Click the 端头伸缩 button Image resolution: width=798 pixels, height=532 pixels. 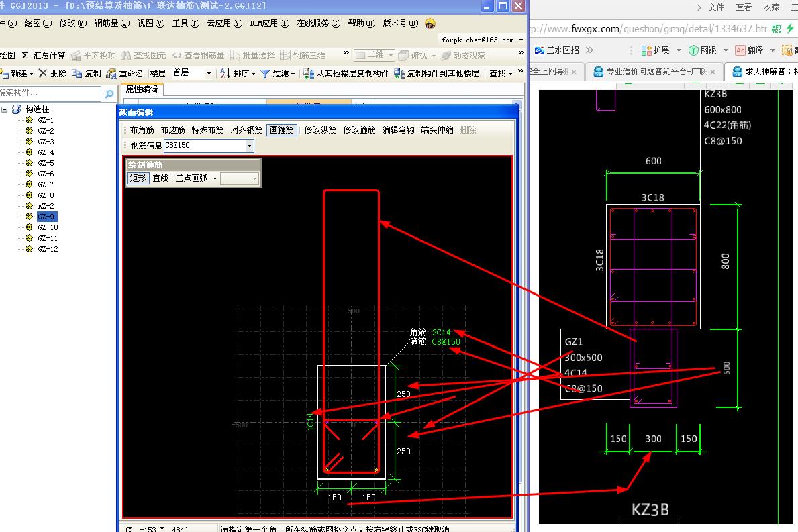(x=437, y=130)
